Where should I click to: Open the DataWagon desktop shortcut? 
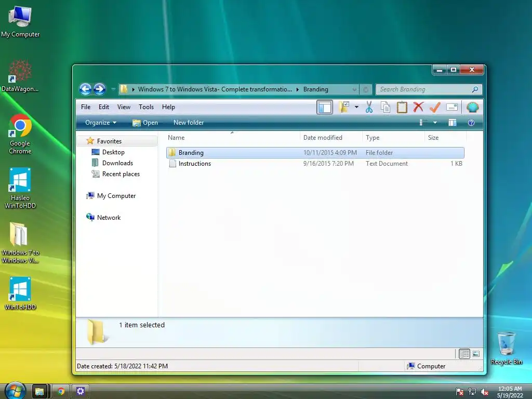click(20, 75)
